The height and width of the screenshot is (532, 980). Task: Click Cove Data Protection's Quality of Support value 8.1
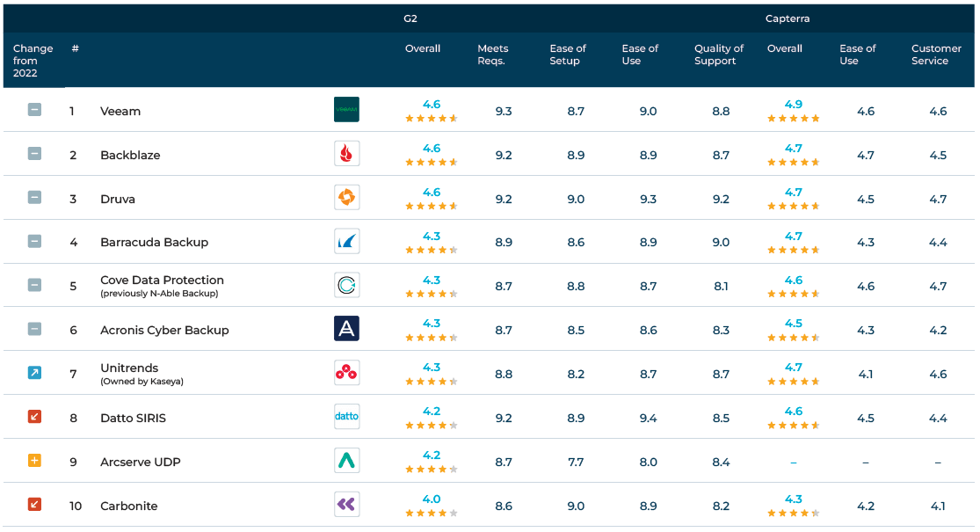click(721, 287)
